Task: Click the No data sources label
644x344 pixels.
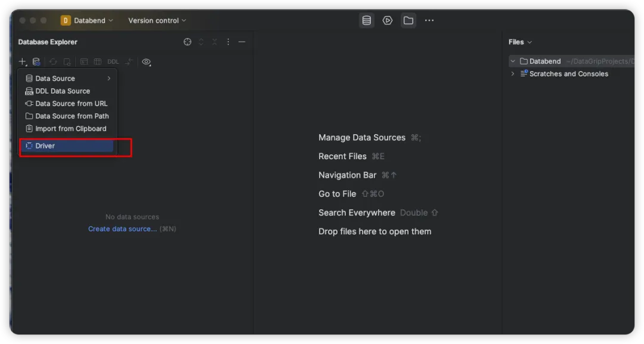Action: [132, 217]
